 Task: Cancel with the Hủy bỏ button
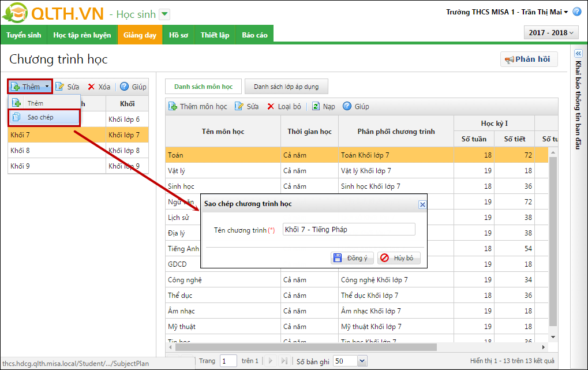[x=399, y=258]
